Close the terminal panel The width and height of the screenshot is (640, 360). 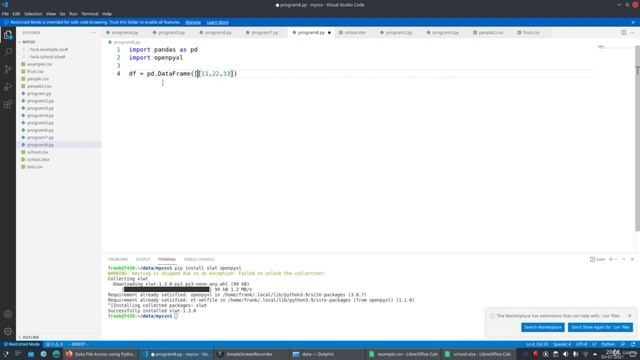632,260
